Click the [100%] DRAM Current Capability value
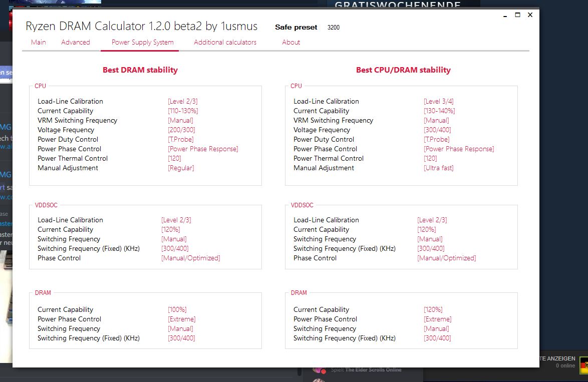 pos(177,309)
